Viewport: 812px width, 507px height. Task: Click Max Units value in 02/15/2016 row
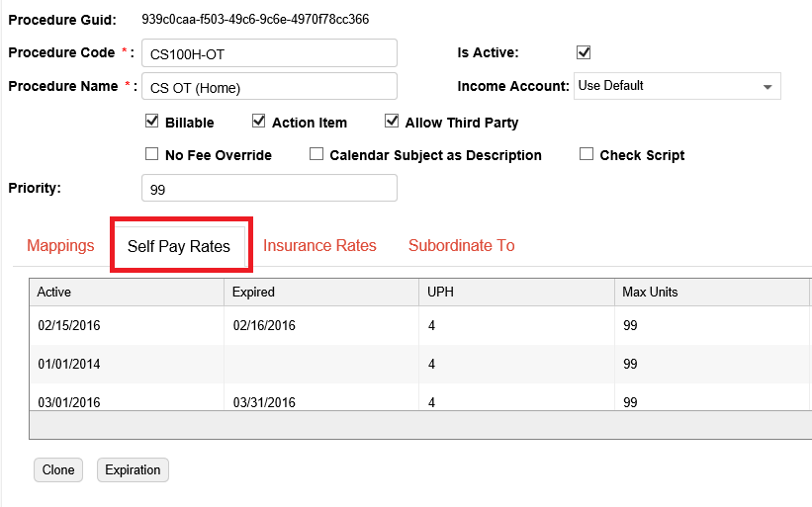click(630, 325)
